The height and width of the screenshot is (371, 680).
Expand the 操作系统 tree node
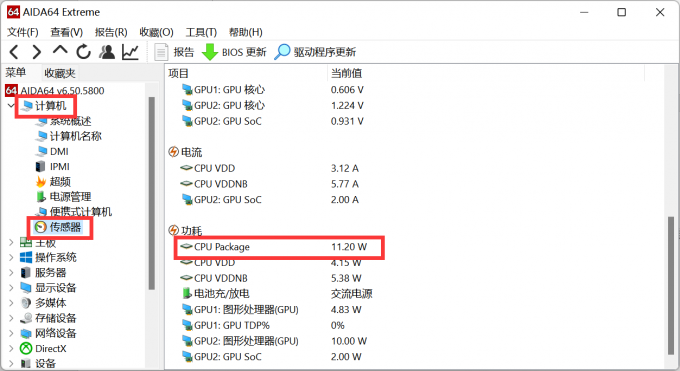[x=11, y=257]
